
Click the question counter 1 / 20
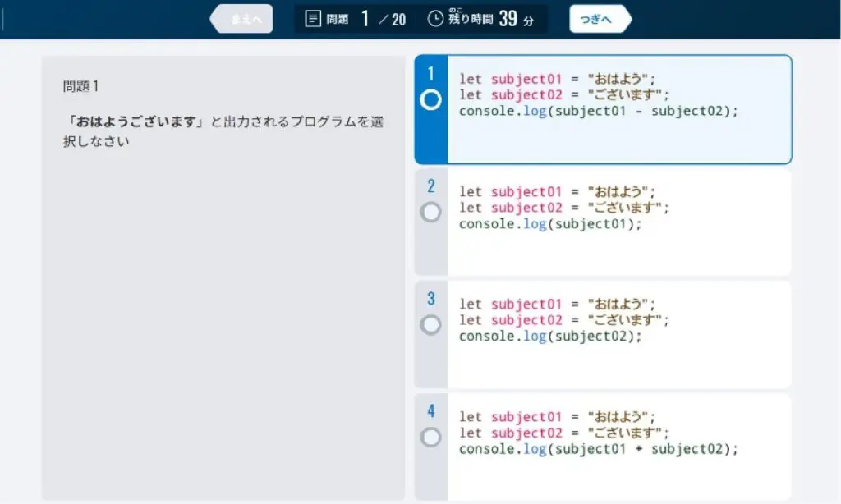(384, 19)
